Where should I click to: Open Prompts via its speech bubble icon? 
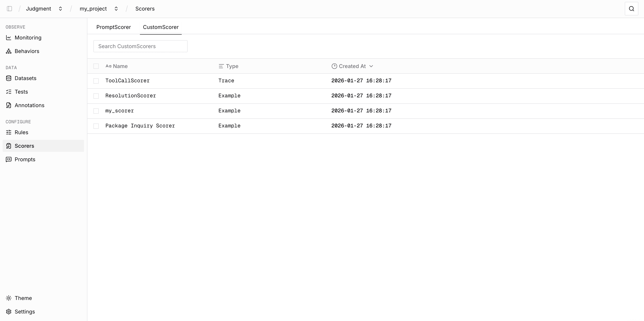pyautogui.click(x=8, y=159)
